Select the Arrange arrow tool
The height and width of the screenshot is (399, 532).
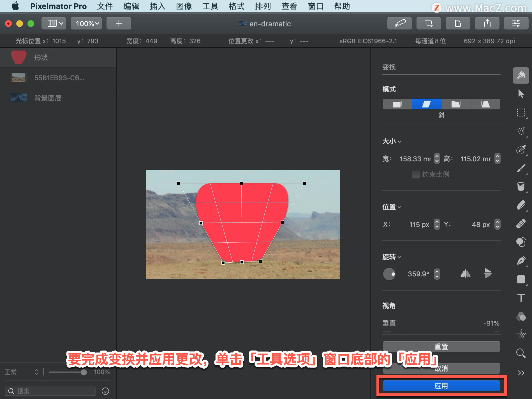point(521,94)
